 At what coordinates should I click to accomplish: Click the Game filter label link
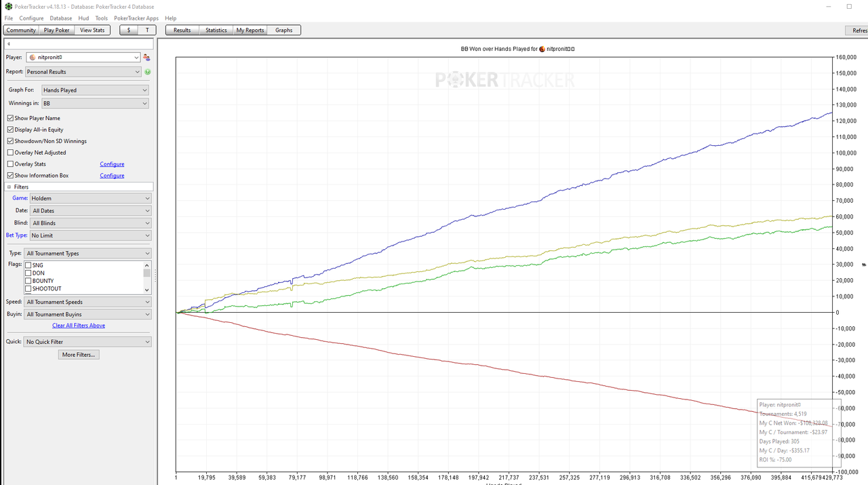click(x=20, y=199)
